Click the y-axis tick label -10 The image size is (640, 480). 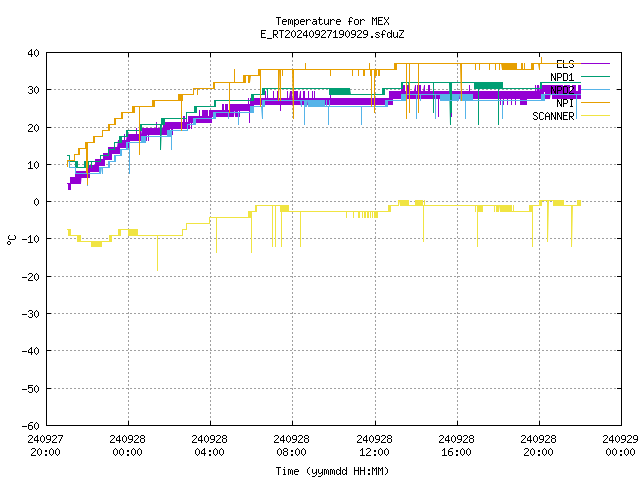pos(31,239)
